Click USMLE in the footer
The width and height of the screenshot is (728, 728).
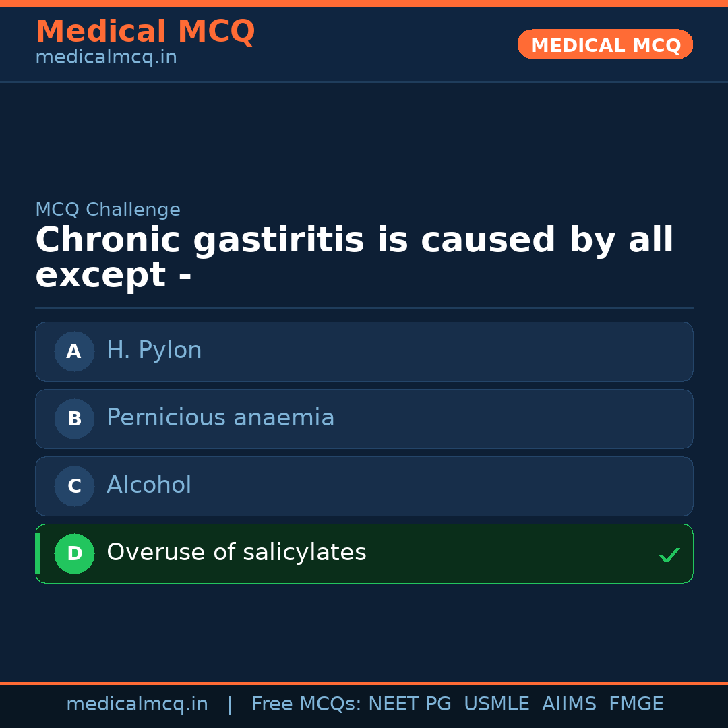click(496, 704)
